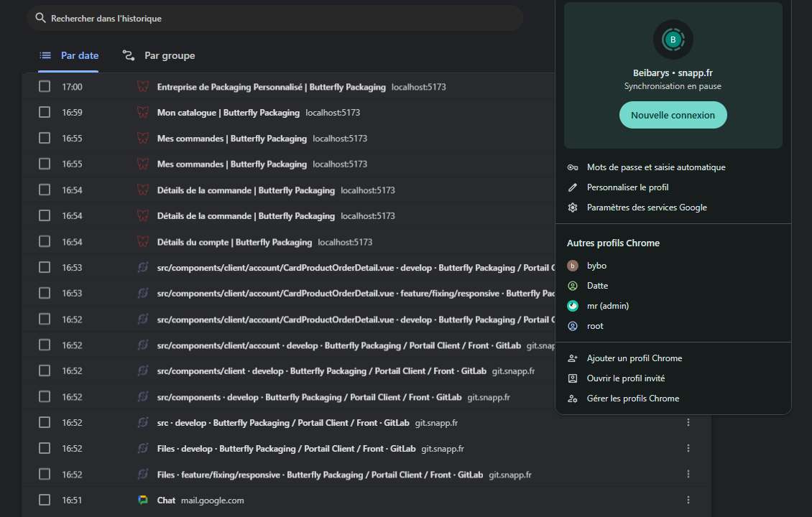Tick the checkbox for the Chat mail.google.com entry
This screenshot has width=812, height=517.
[x=45, y=500]
